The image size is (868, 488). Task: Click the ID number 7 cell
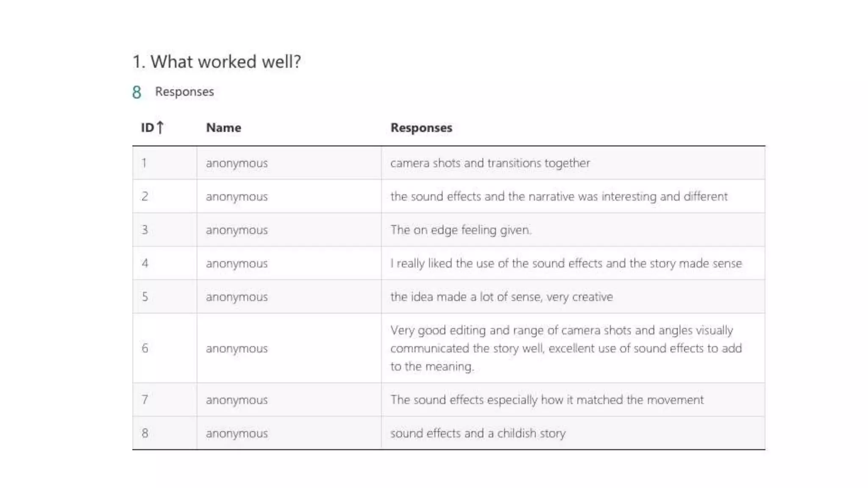pos(145,400)
